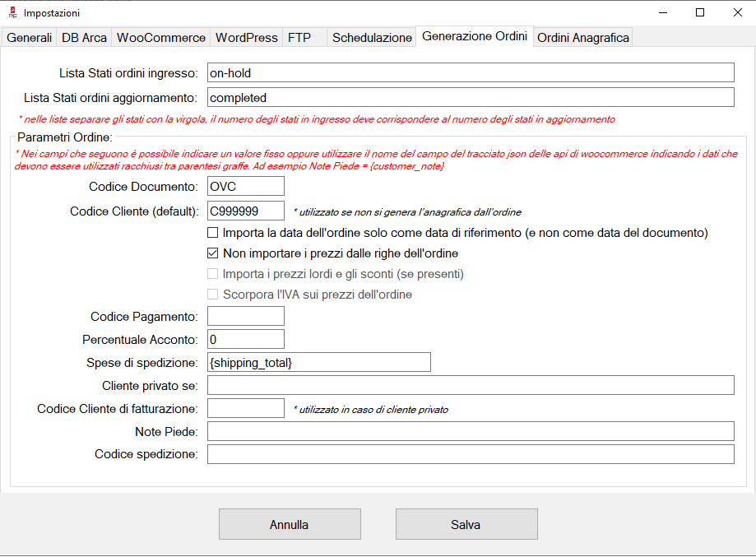Click the Spese di spedizione field
756x557 pixels.
point(318,362)
